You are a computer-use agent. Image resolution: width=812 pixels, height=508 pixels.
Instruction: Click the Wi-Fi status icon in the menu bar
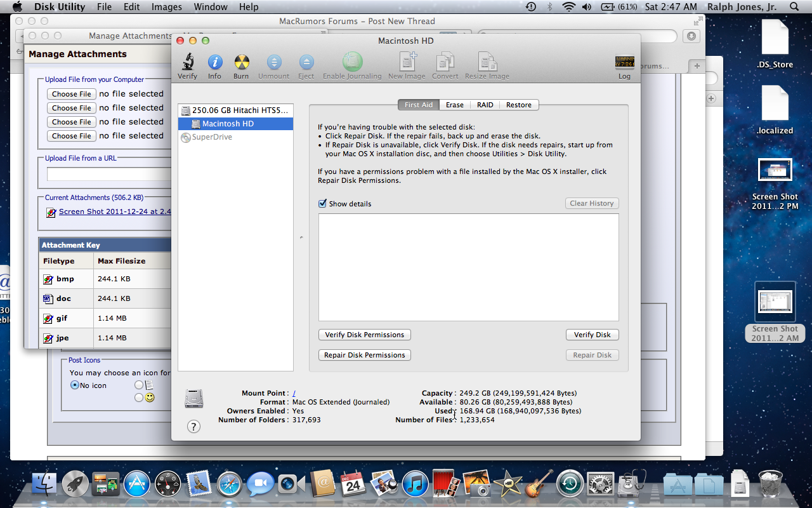[x=568, y=7]
